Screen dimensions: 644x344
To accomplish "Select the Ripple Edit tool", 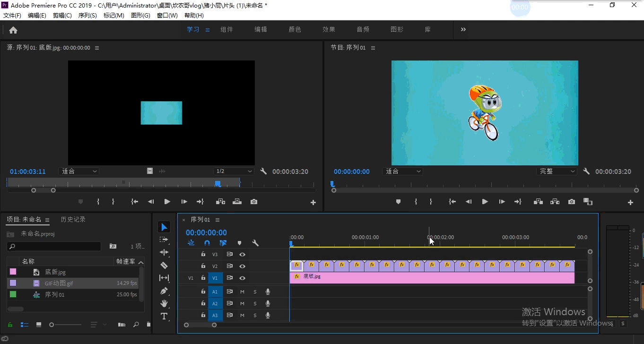I will pos(164,252).
